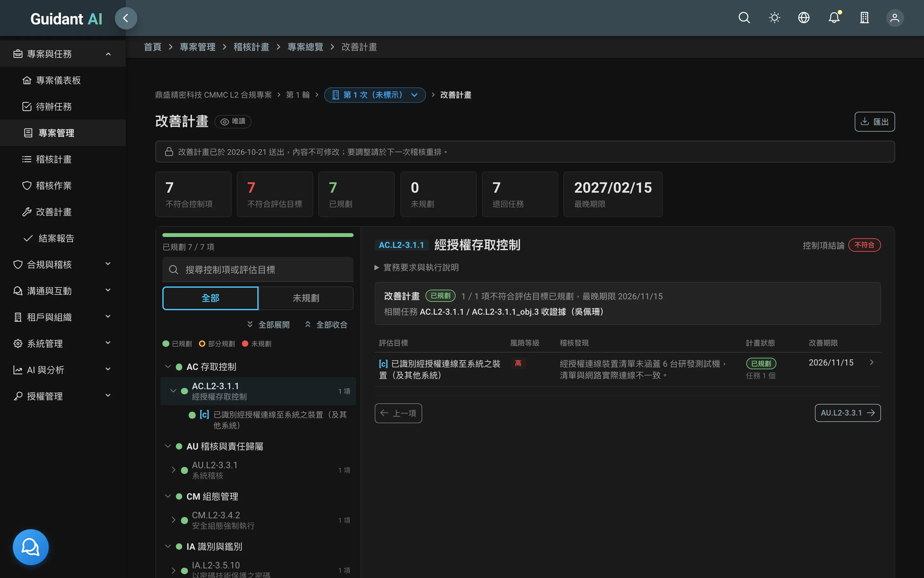Click the 不符合控制項 stat card
The height and width of the screenshot is (578, 924).
[193, 194]
